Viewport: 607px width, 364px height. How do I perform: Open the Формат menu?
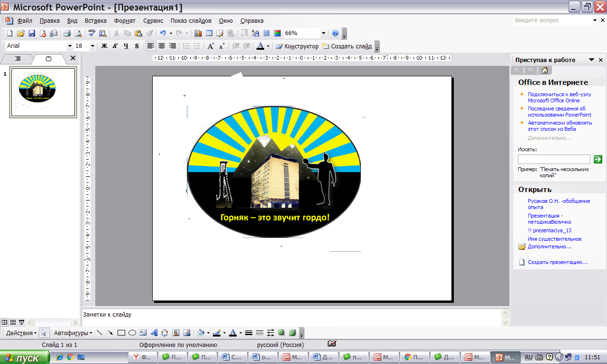(x=125, y=21)
